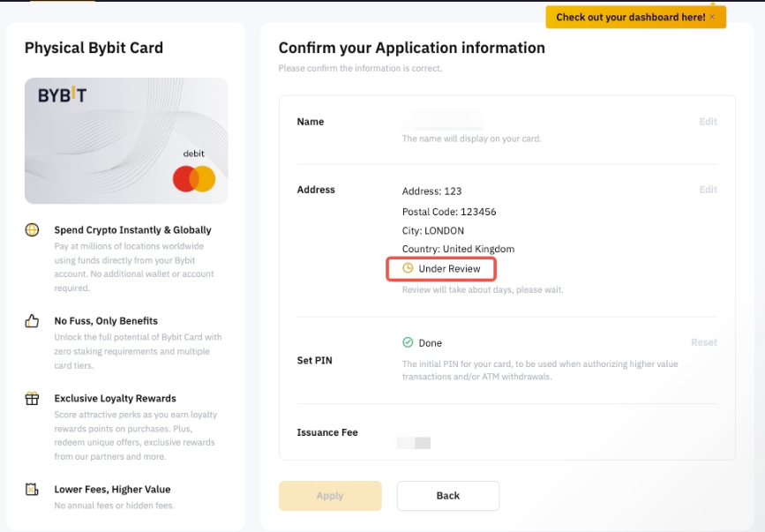Click the globe icon beside Spend Crypto Instantly
Image resolution: width=765 pixels, height=532 pixels.
pyautogui.click(x=33, y=230)
